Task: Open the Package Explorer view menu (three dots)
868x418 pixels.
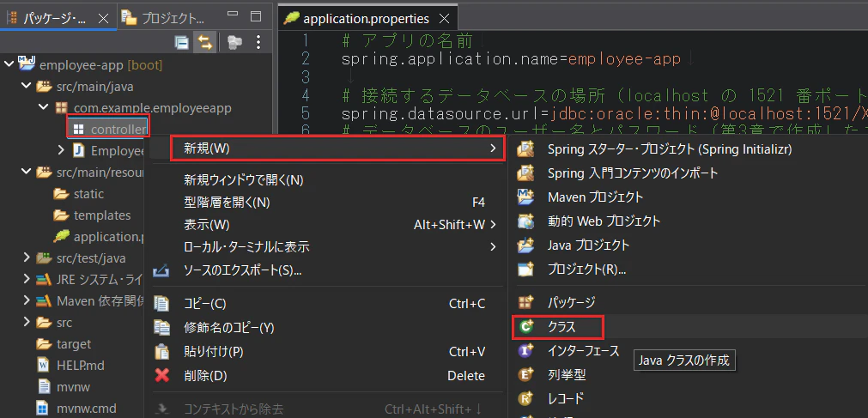Action: tap(258, 43)
